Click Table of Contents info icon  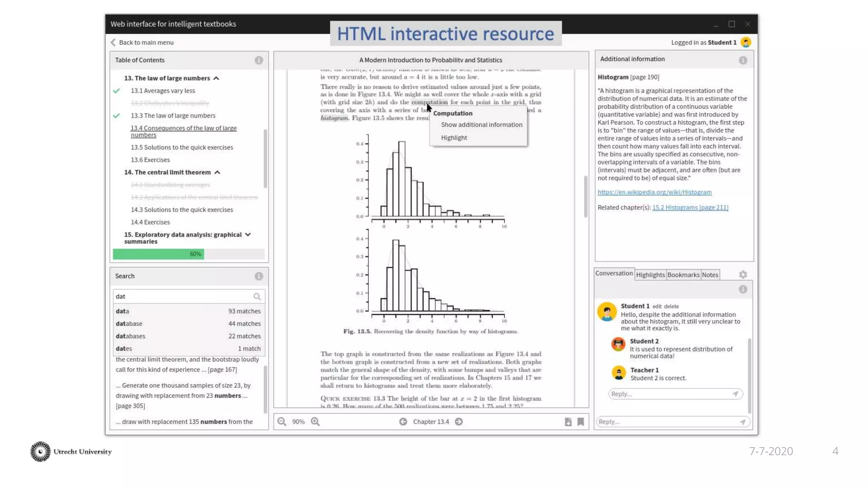click(259, 60)
